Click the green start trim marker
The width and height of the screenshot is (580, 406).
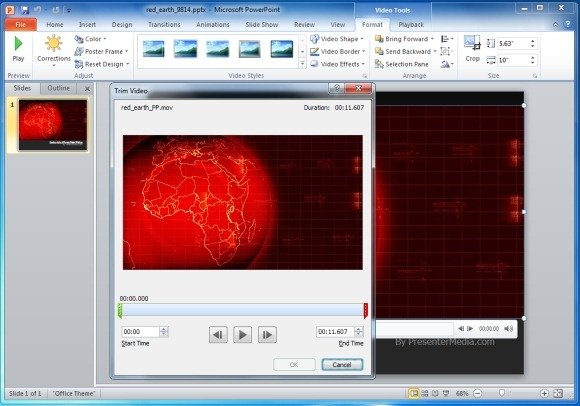tap(119, 311)
